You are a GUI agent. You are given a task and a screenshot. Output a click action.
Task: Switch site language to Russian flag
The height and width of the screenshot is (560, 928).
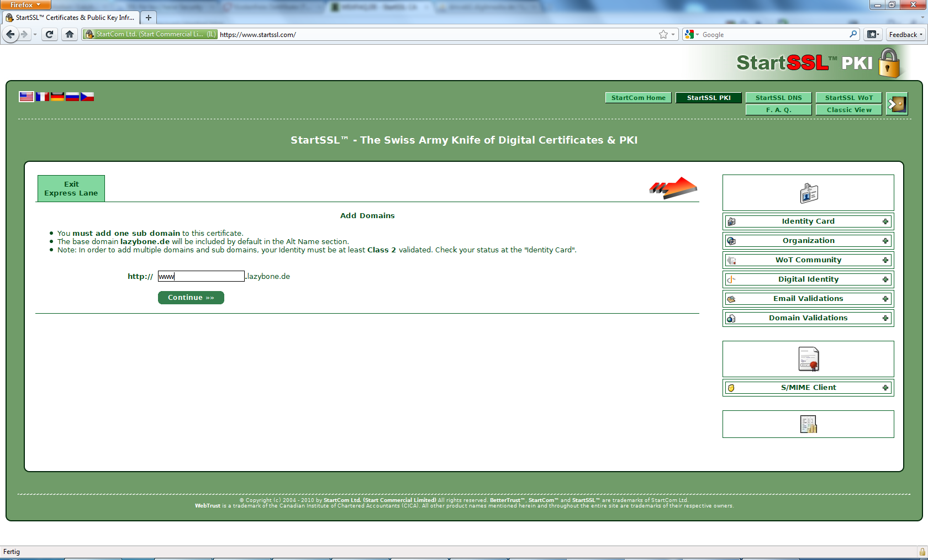pos(72,97)
